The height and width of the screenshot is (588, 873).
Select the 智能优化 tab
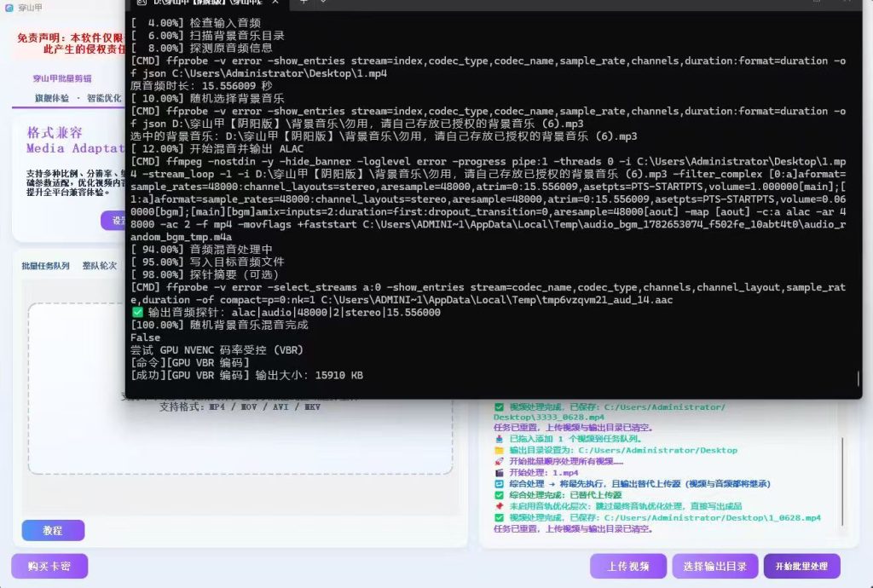(104, 98)
